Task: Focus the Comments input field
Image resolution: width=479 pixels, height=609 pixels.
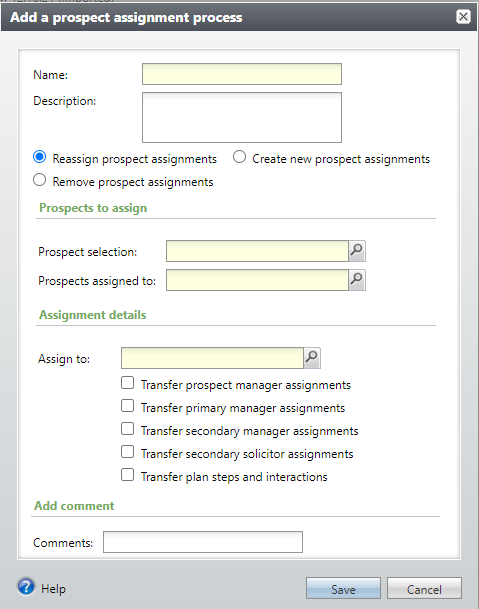Action: pyautogui.click(x=203, y=542)
